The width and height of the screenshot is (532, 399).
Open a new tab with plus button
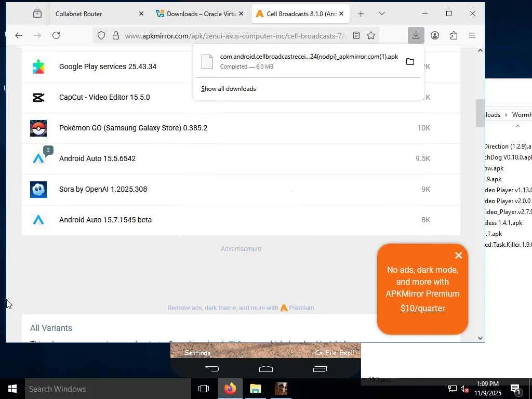361,14
